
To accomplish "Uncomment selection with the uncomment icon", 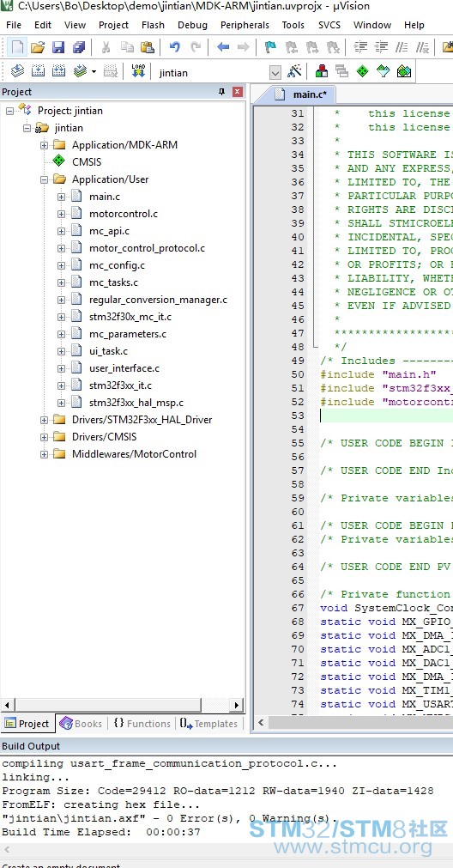I will point(422,47).
